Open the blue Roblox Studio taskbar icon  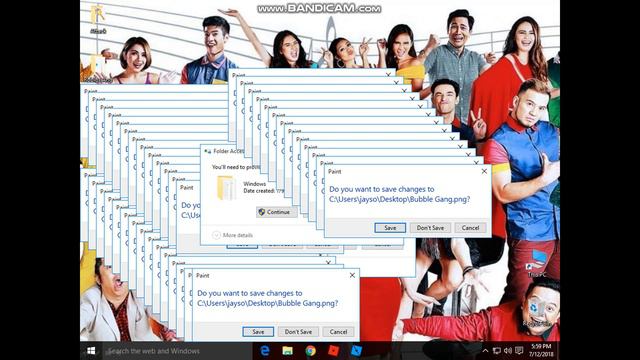356,351
